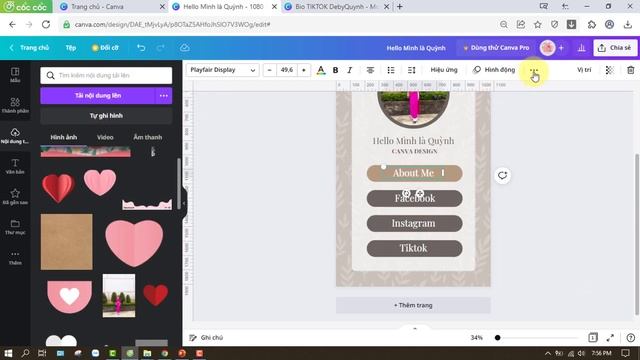640x360 pixels.
Task: Open the grid view page icon
Action: 593,338
